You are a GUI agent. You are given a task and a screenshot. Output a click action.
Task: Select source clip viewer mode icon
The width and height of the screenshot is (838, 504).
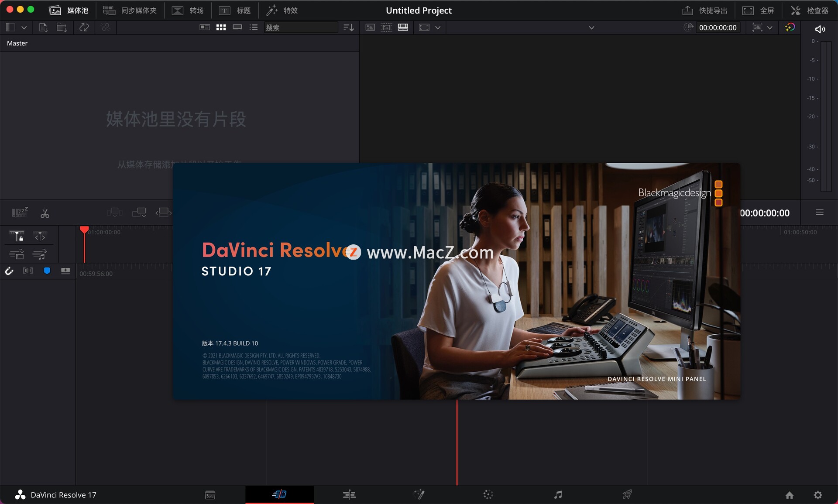click(x=370, y=27)
